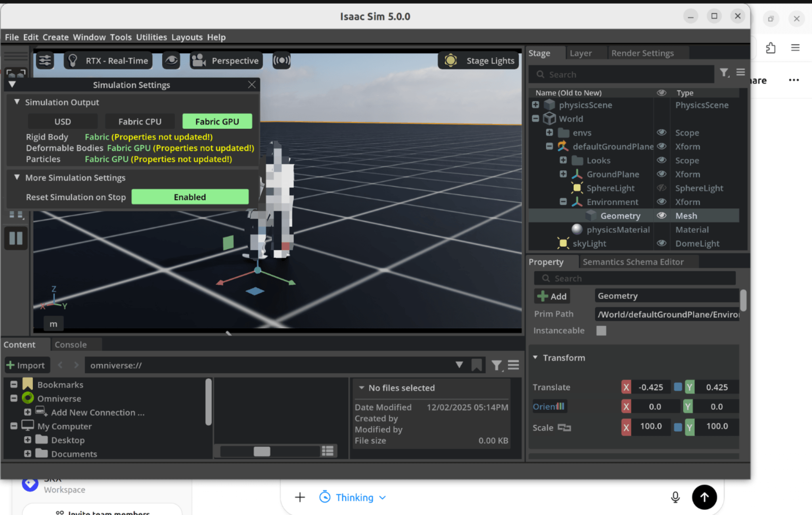The image size is (812, 515).
Task: Check the Instanceable checkbox
Action: 601,330
